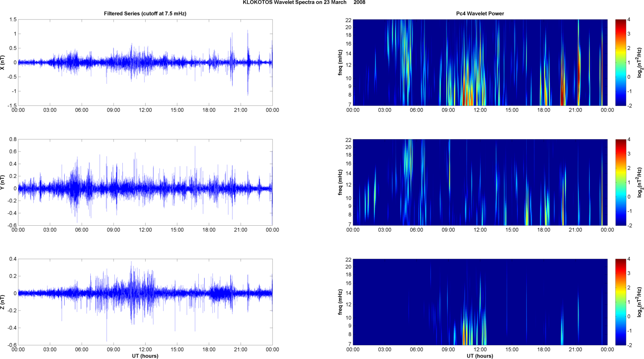
Task: Click the KLOKOTOS Wavelet Spectra main title
Action: (304, 3)
